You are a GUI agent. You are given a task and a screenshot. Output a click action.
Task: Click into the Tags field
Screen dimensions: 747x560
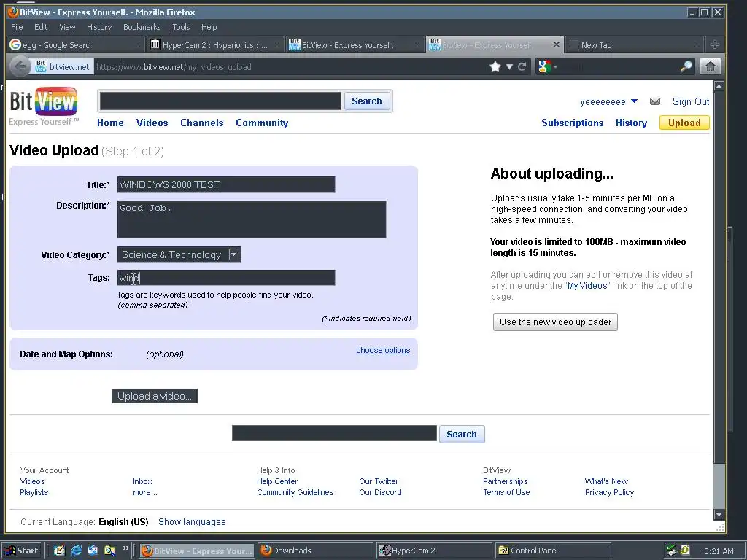pos(226,278)
